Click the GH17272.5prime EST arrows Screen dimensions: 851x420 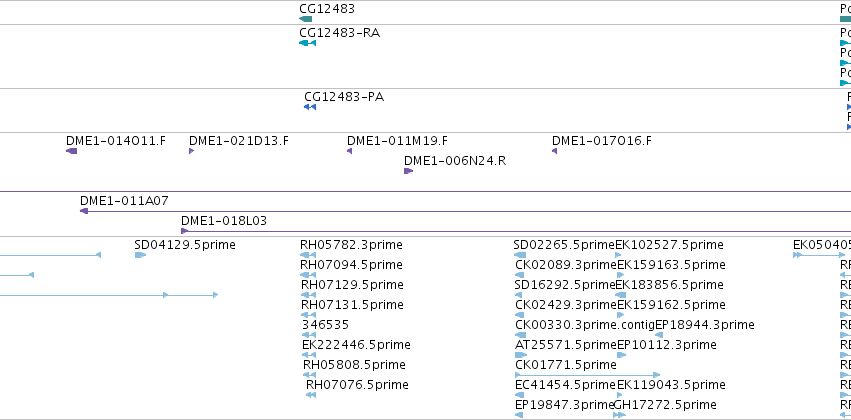coord(619,415)
